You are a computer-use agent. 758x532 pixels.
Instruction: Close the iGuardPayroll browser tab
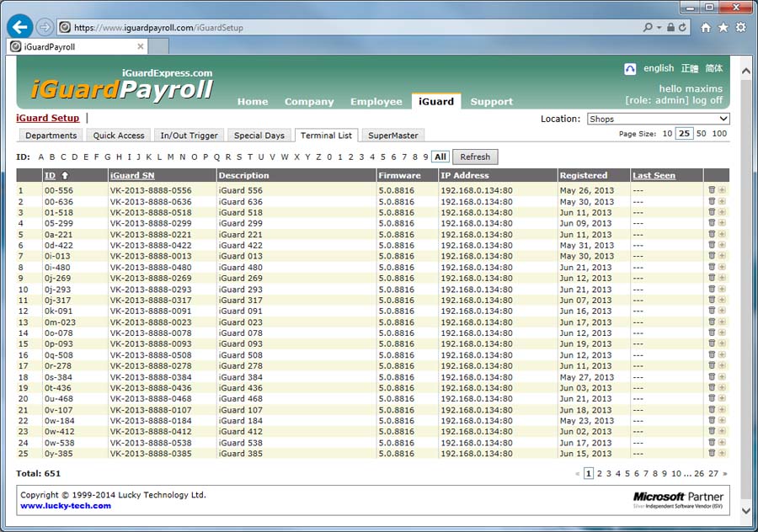(140, 46)
